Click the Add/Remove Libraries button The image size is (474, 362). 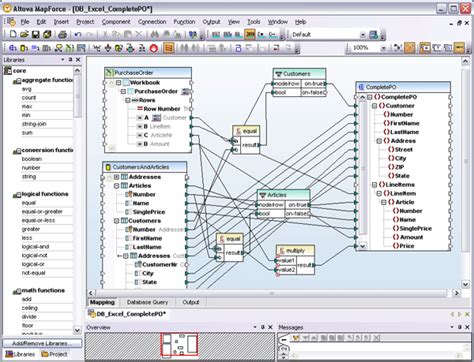42,343
